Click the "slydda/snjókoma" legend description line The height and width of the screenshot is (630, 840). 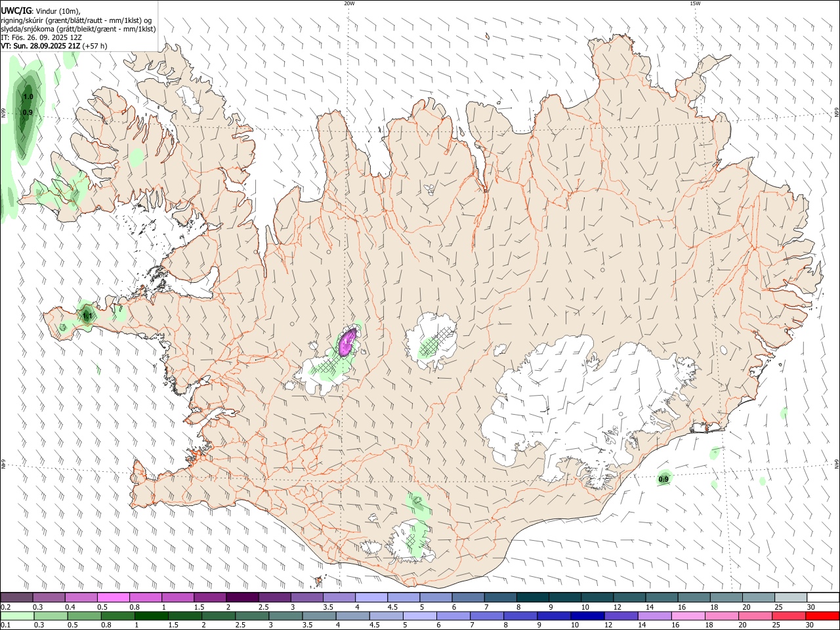pyautogui.click(x=78, y=29)
